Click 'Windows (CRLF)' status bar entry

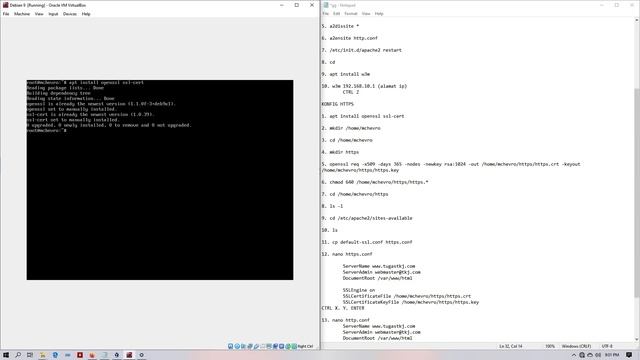tap(576, 346)
